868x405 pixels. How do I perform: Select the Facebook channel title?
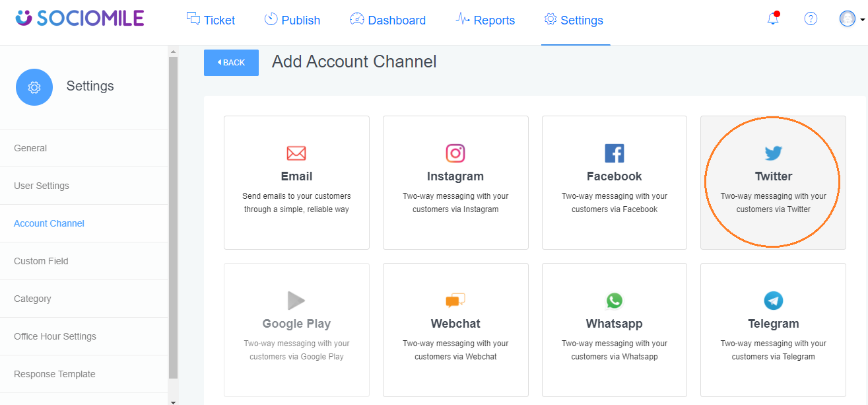(x=615, y=176)
